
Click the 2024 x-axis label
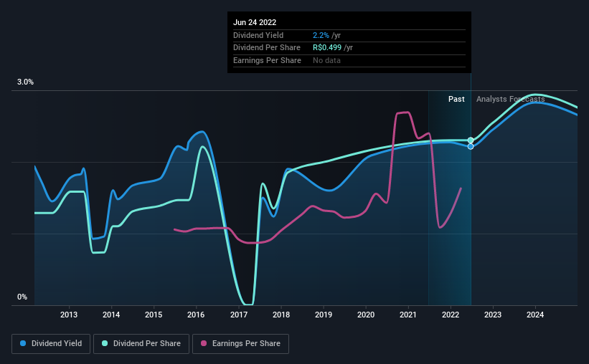pos(535,315)
